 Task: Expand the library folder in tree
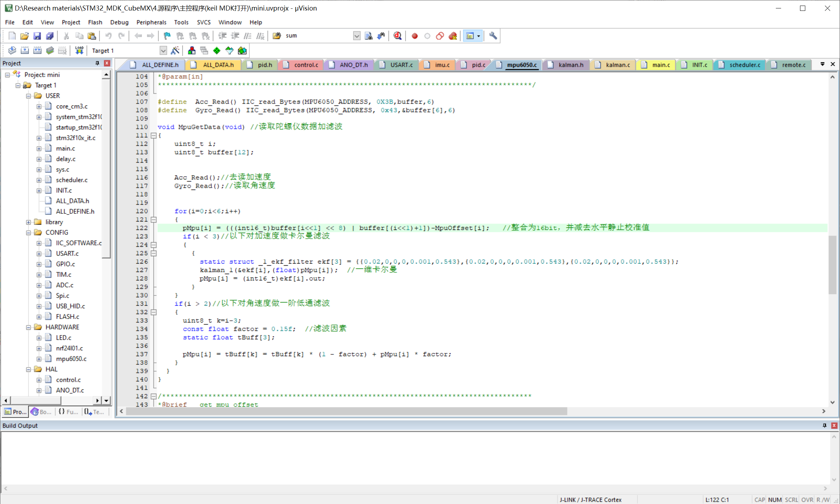click(x=28, y=222)
